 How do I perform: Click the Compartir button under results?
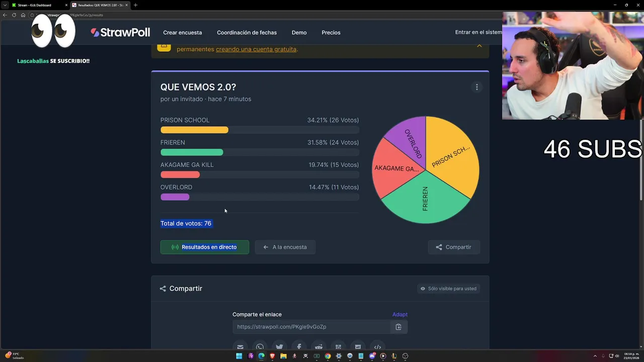pos(454,247)
